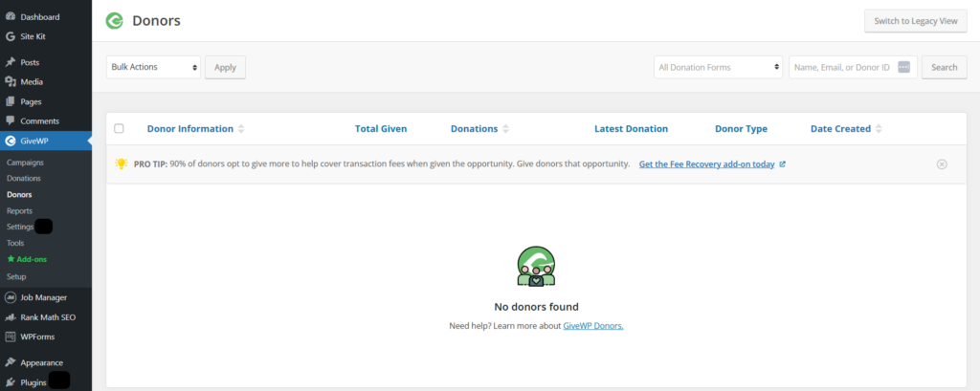Click the Media icon in sidebar
980x391 pixels.
pyautogui.click(x=10, y=82)
